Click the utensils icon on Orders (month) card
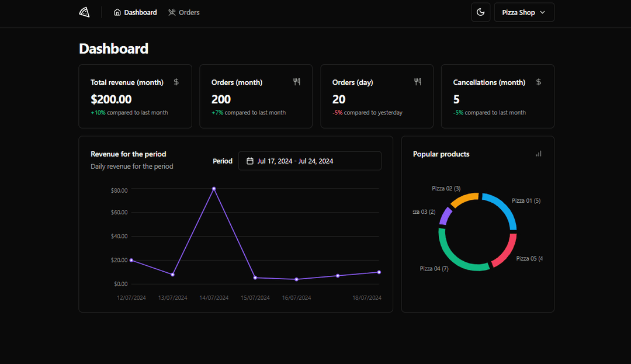Image resolution: width=631 pixels, height=364 pixels. coord(297,82)
